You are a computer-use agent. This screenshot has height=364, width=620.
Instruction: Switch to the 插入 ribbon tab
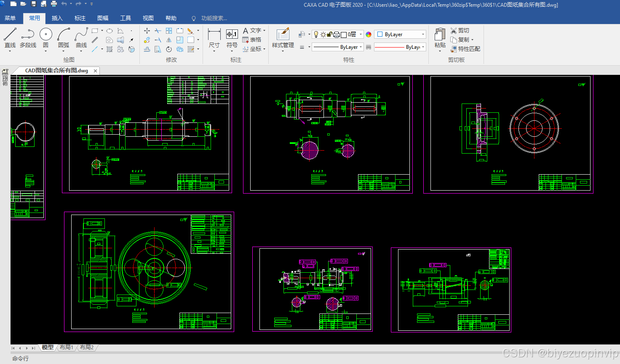(57, 18)
